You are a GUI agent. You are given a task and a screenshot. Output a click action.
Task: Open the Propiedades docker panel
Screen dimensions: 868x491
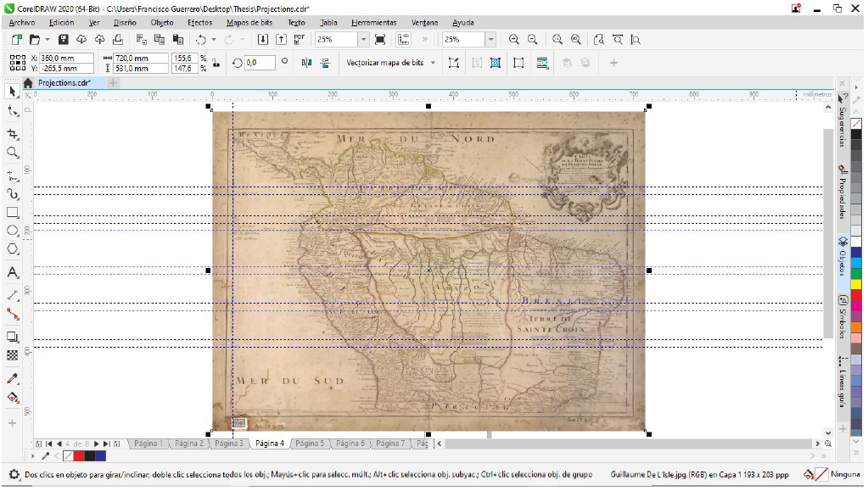point(843,192)
